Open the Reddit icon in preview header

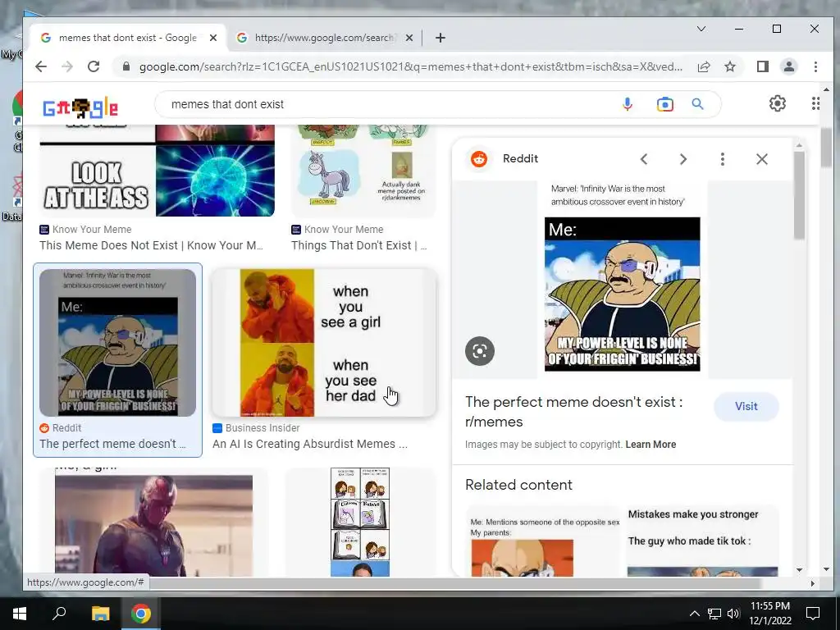pyautogui.click(x=479, y=158)
